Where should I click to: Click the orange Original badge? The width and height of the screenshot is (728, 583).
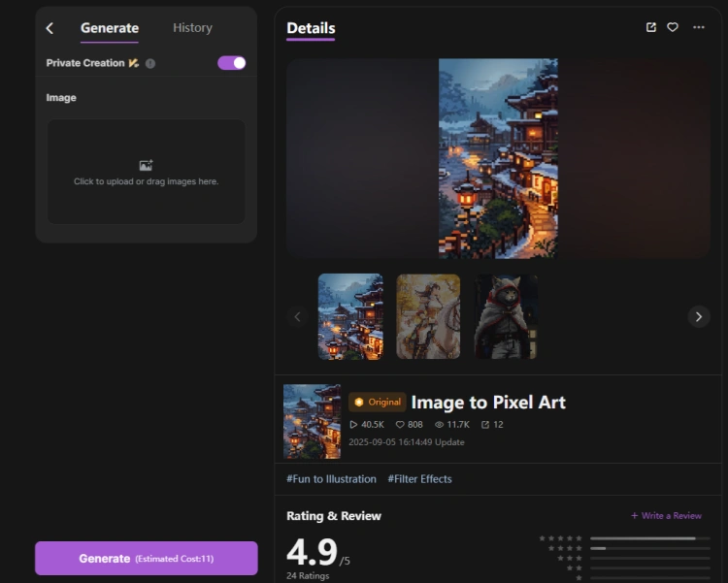[378, 402]
